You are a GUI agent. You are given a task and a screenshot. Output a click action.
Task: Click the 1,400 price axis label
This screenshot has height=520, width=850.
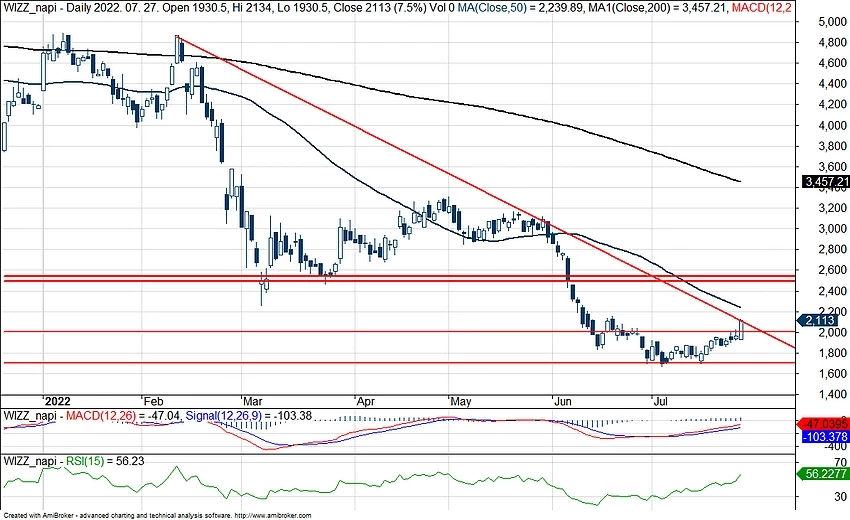click(x=833, y=394)
